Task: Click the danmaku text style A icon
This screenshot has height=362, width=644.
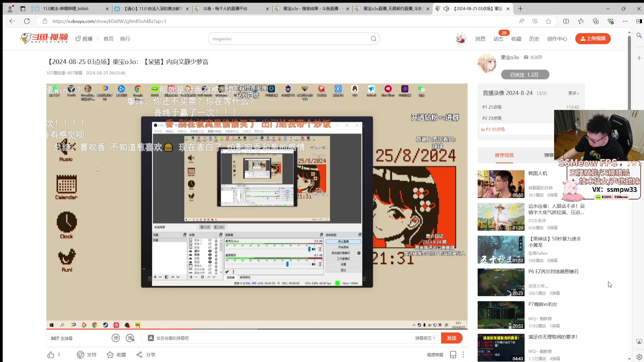Action: coord(151,338)
